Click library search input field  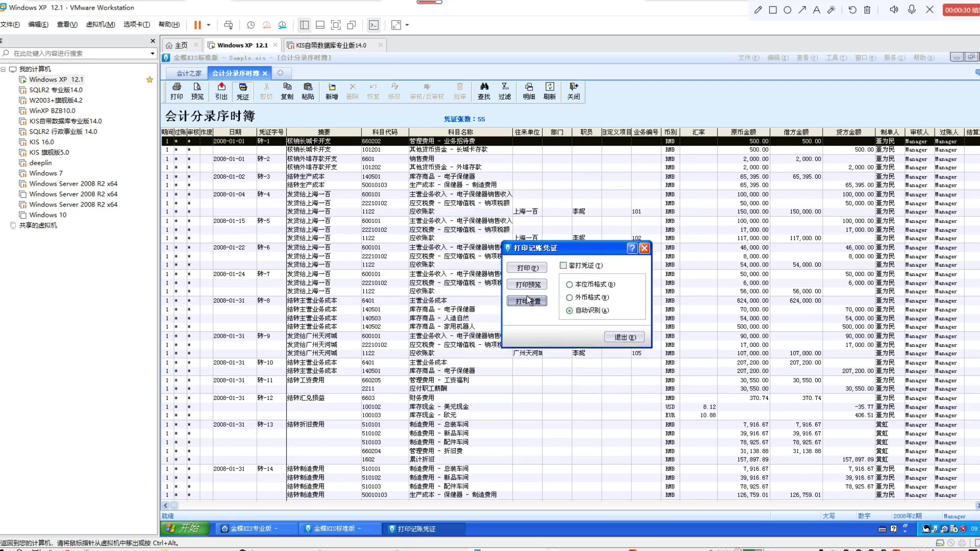[80, 53]
